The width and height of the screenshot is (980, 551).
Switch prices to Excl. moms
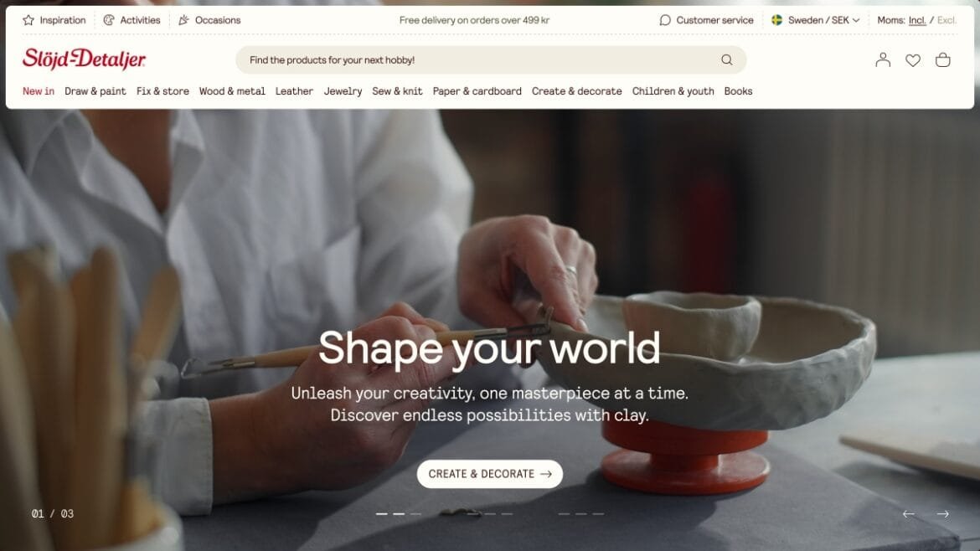946,20
